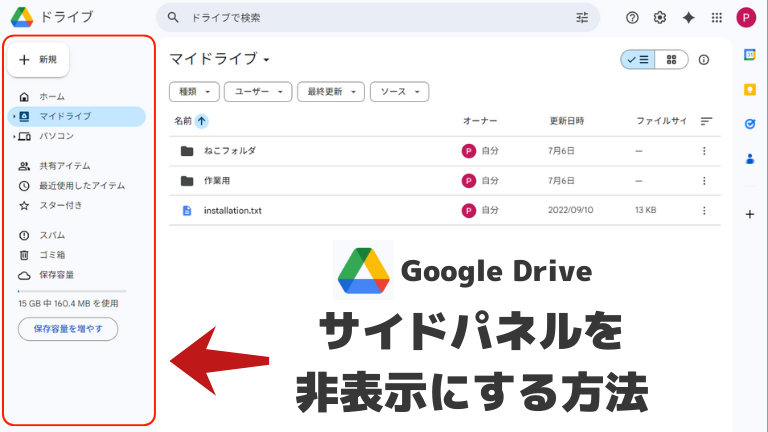The height and width of the screenshot is (432, 768).
Task: Expand the マイドライブ tree arrow in sidebar
Action: tap(14, 117)
